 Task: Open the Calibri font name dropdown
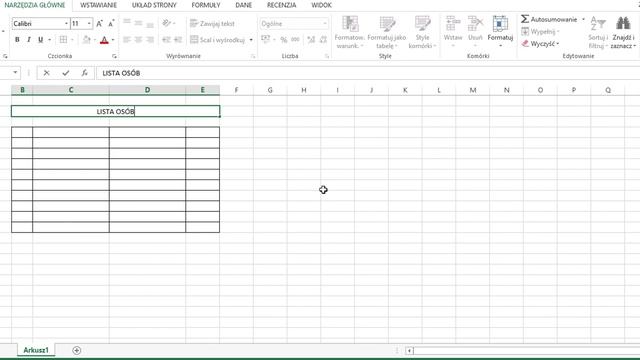[67, 24]
